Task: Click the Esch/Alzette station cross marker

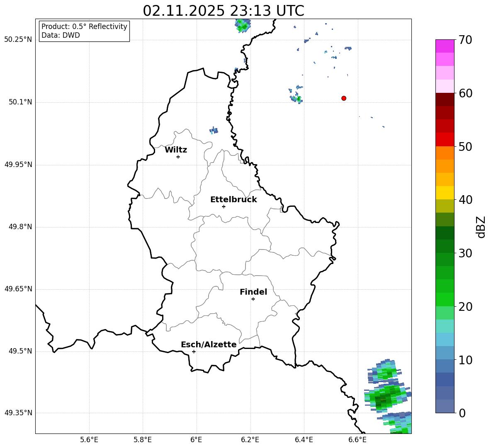Action: coord(194,351)
